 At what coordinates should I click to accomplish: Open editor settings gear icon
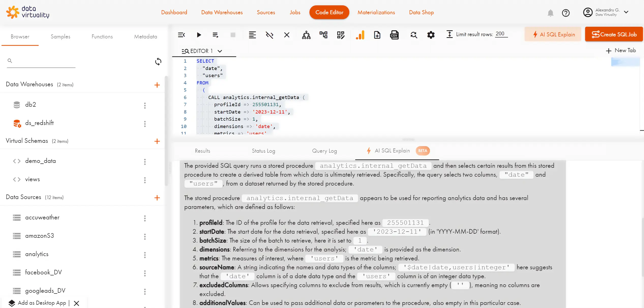[431, 35]
